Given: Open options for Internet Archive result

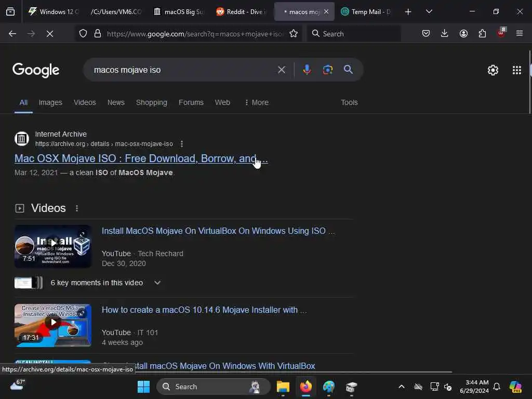Looking at the screenshot, I should point(182,144).
